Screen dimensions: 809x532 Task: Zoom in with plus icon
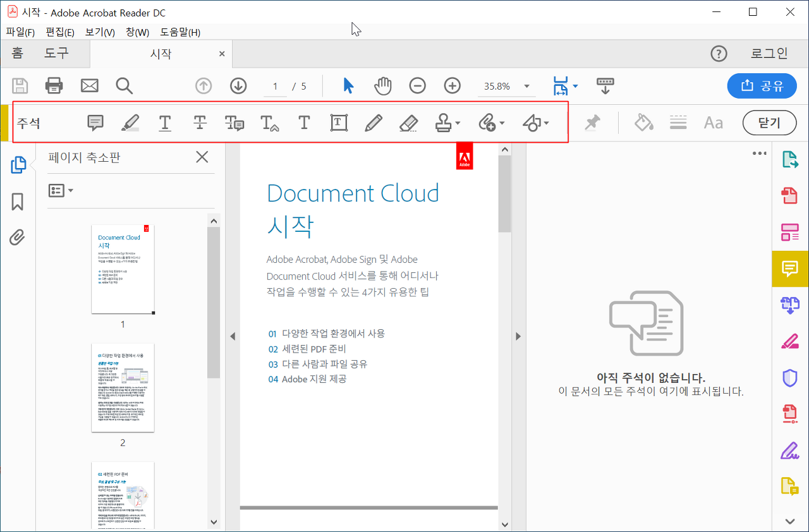[453, 86]
